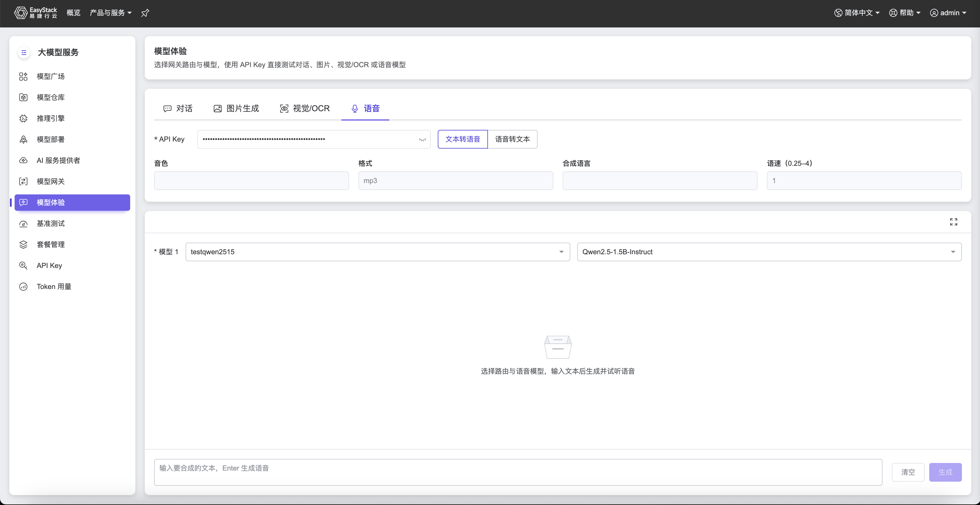Open 模型体验 in the sidebar

click(x=72, y=203)
